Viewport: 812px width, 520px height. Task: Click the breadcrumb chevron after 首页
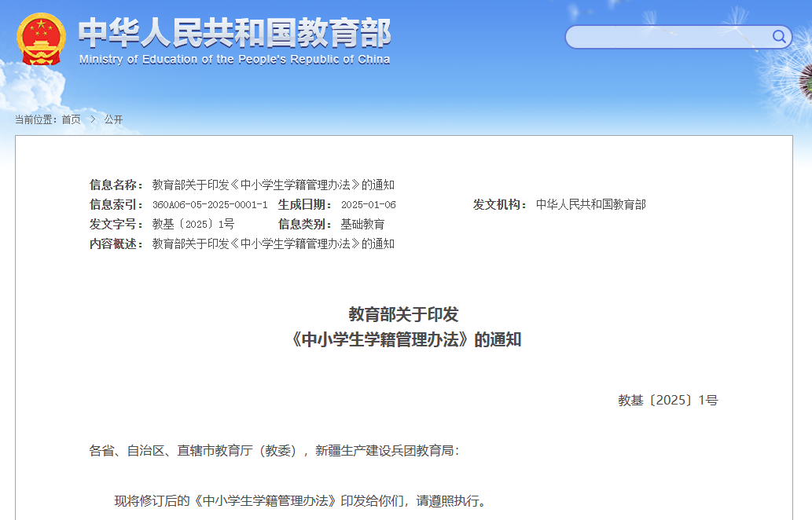[93, 119]
